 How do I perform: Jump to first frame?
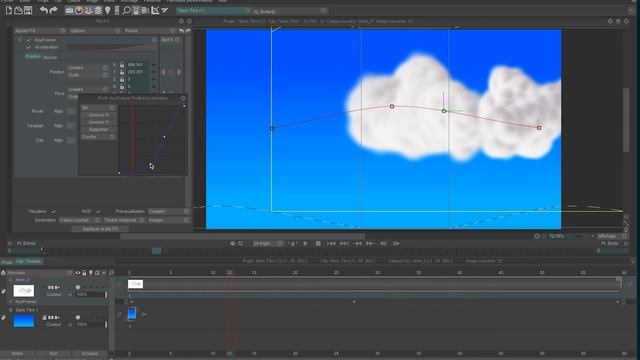point(331,243)
